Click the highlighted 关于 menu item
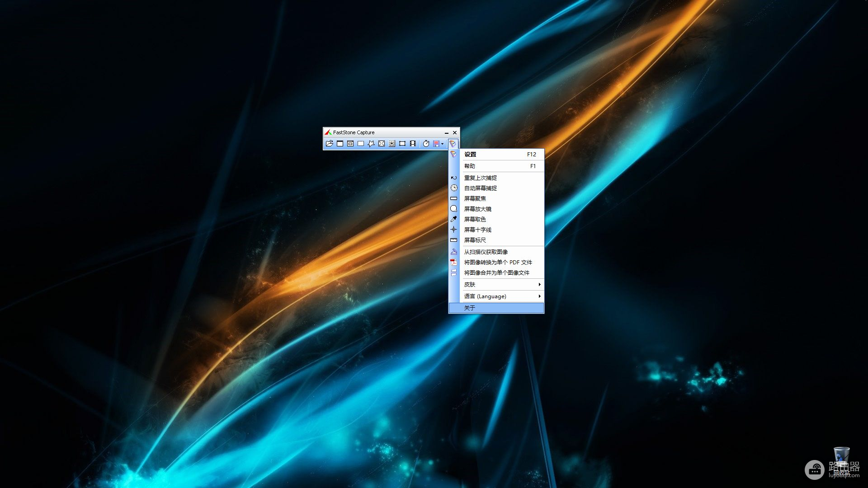This screenshot has height=488, width=868. 496,308
